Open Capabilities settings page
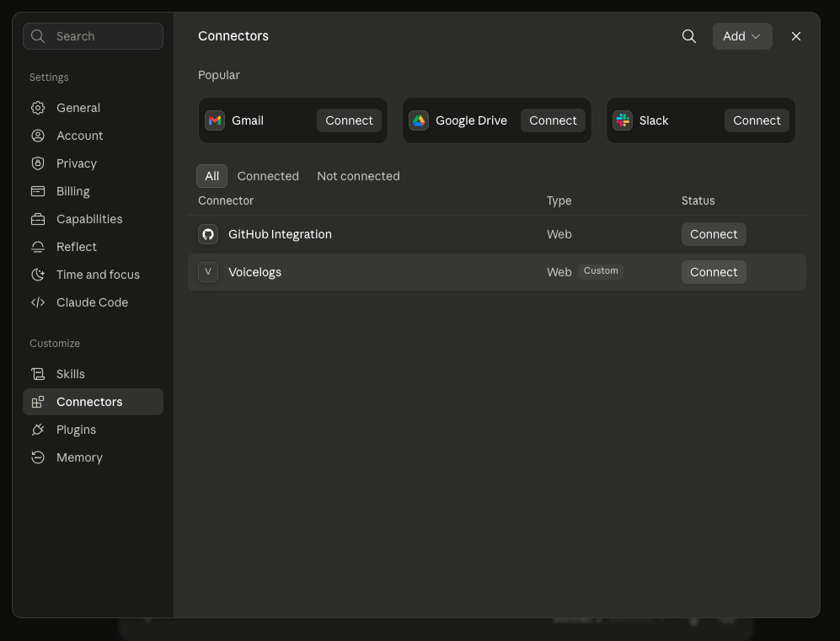Viewport: 840px width, 641px height. click(x=94, y=219)
